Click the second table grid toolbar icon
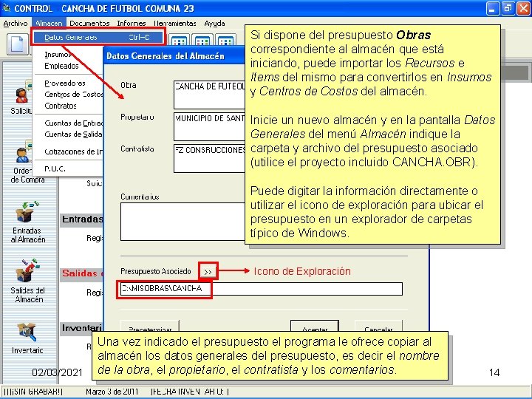The image size is (532, 399). [202, 40]
